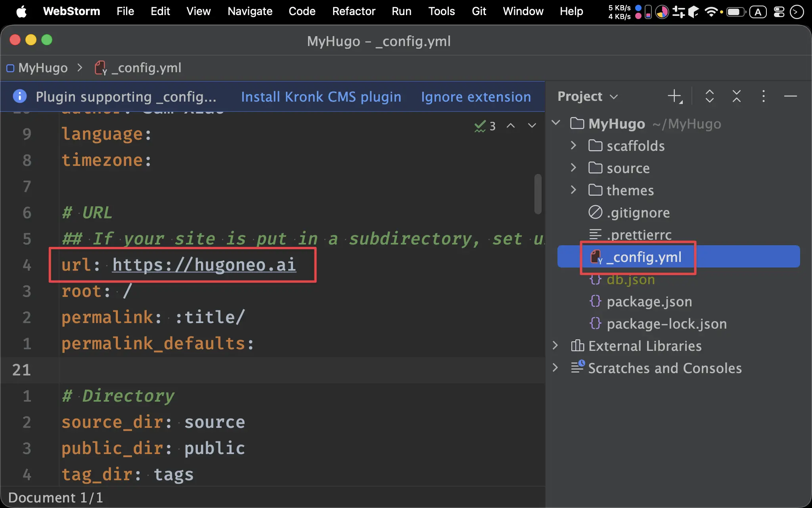Open the Window menu
Viewport: 812px width, 508px height.
click(523, 12)
